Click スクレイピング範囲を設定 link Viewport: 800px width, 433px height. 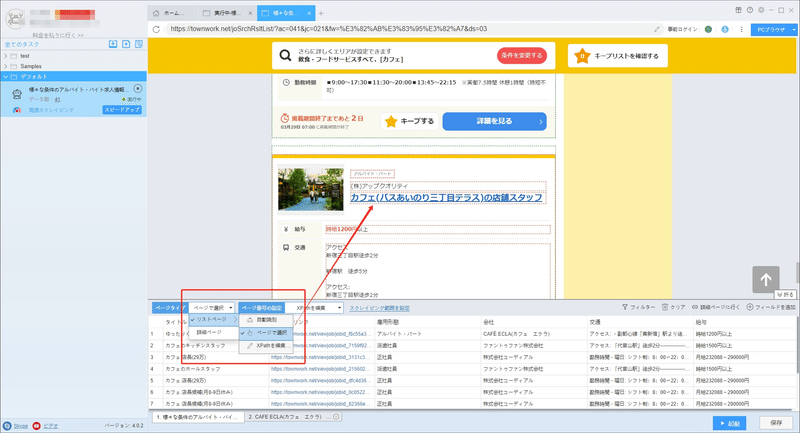379,308
